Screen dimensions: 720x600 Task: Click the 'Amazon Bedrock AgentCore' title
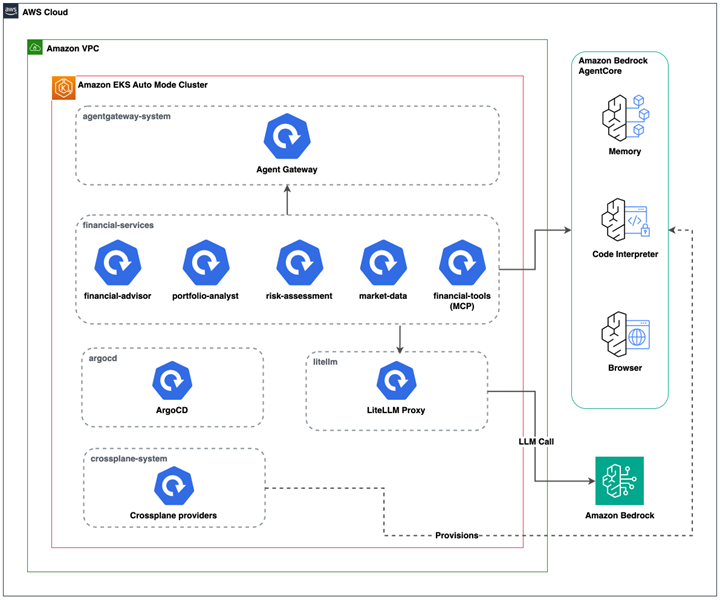[613, 66]
